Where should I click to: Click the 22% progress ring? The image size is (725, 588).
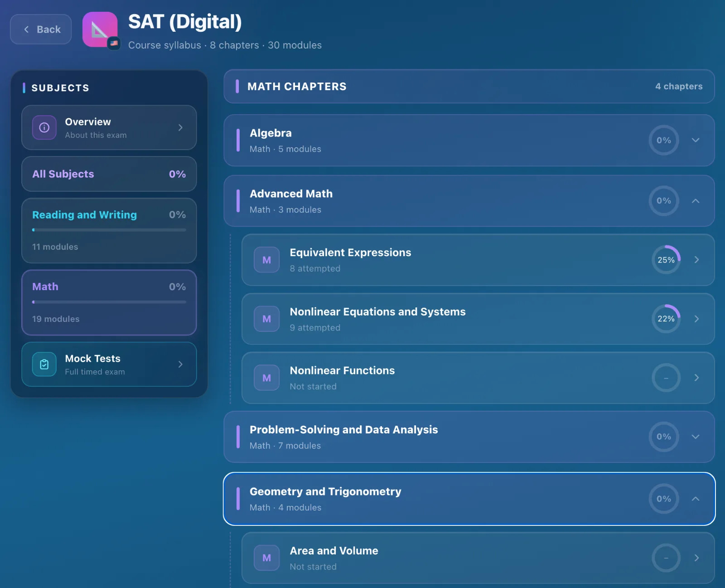666,319
